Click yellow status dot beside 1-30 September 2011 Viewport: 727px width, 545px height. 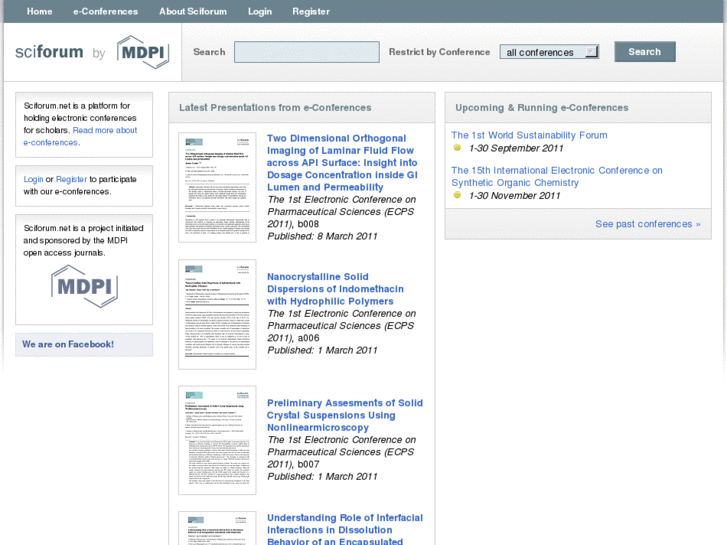pyautogui.click(x=457, y=147)
